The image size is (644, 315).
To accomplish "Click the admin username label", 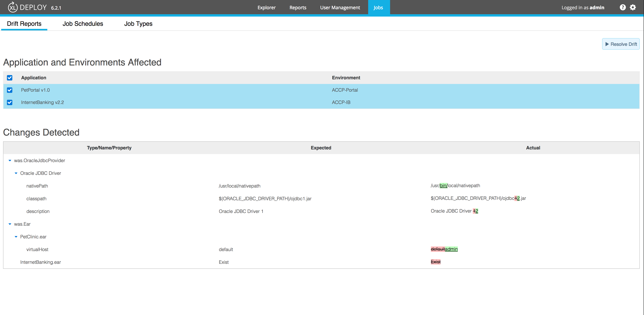I will click(x=597, y=8).
